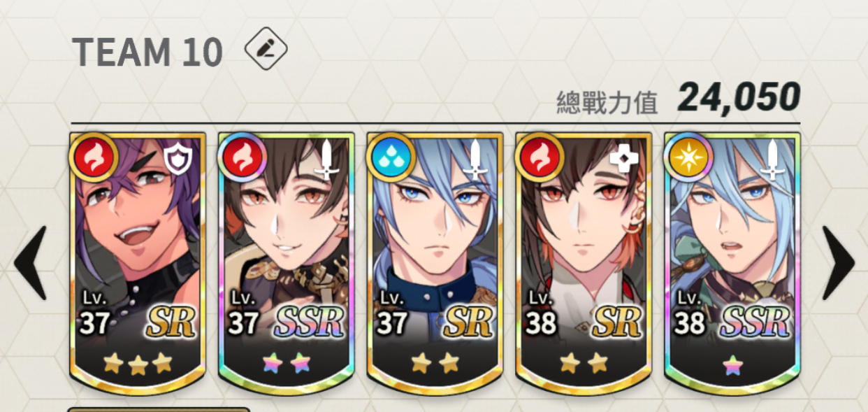Click the pencil edit icon beside TEAM 10
The image size is (868, 412).
point(266,48)
